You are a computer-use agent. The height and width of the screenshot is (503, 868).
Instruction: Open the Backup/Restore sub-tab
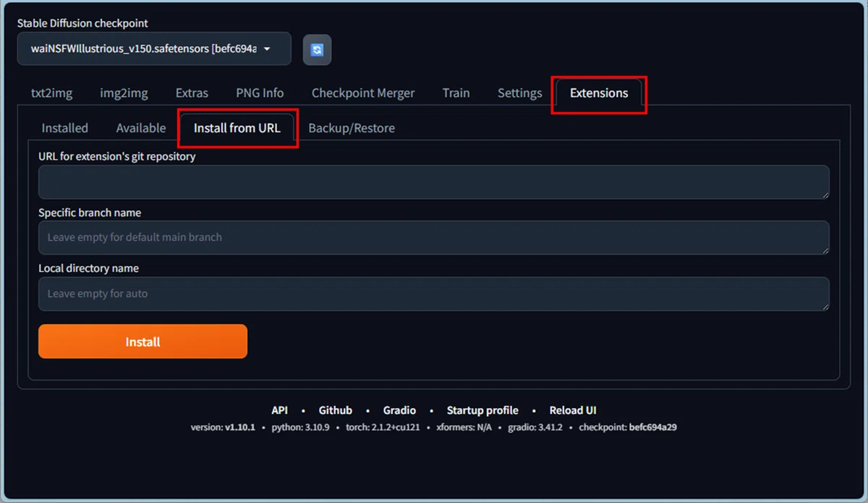click(x=352, y=128)
